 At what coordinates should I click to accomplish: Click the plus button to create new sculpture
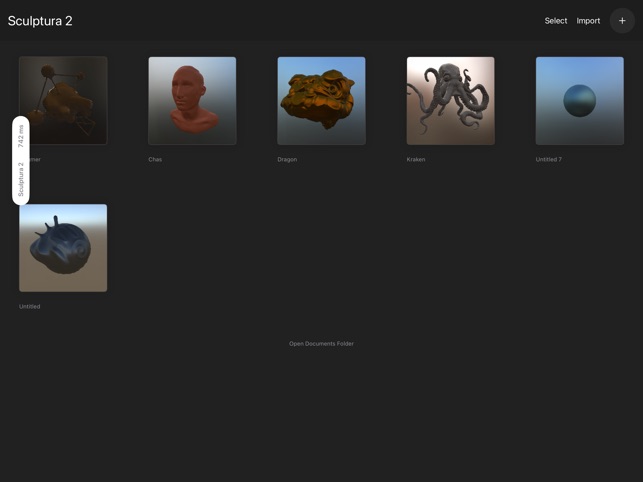click(x=622, y=21)
